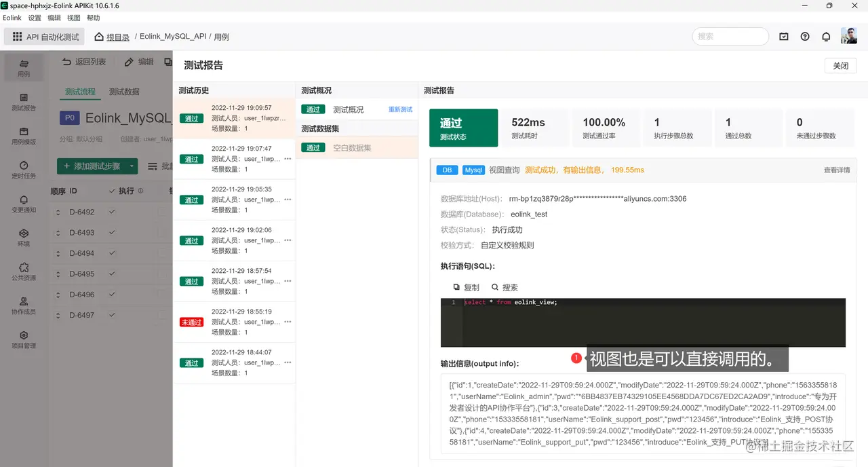Image resolution: width=868 pixels, height=467 pixels.
Task: Open the 用例 sidebar icon
Action: (24, 68)
